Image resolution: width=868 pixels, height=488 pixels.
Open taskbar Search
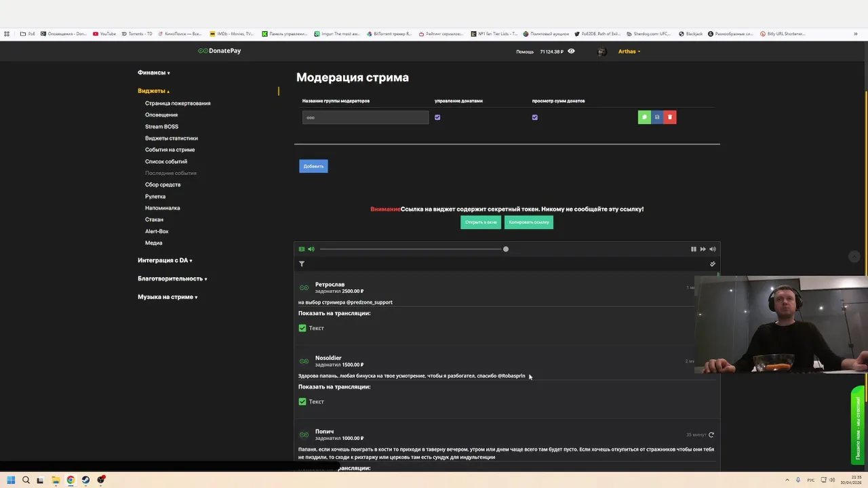click(x=26, y=480)
